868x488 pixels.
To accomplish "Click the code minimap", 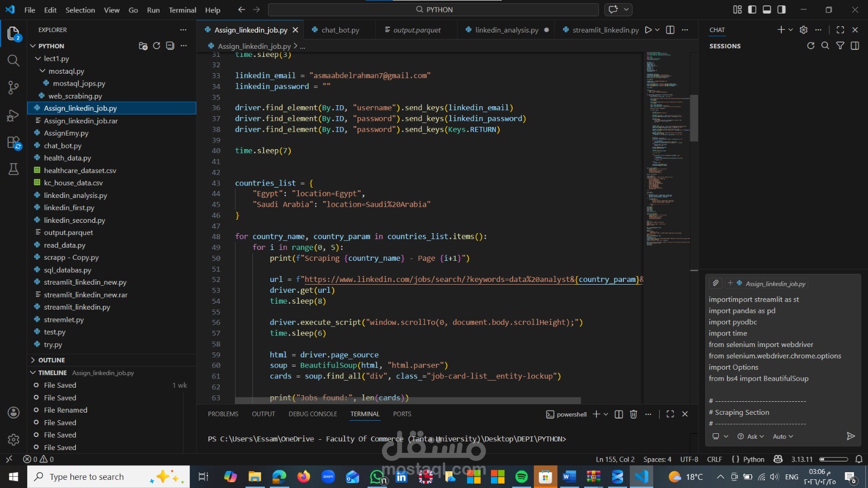I will pos(667,149).
